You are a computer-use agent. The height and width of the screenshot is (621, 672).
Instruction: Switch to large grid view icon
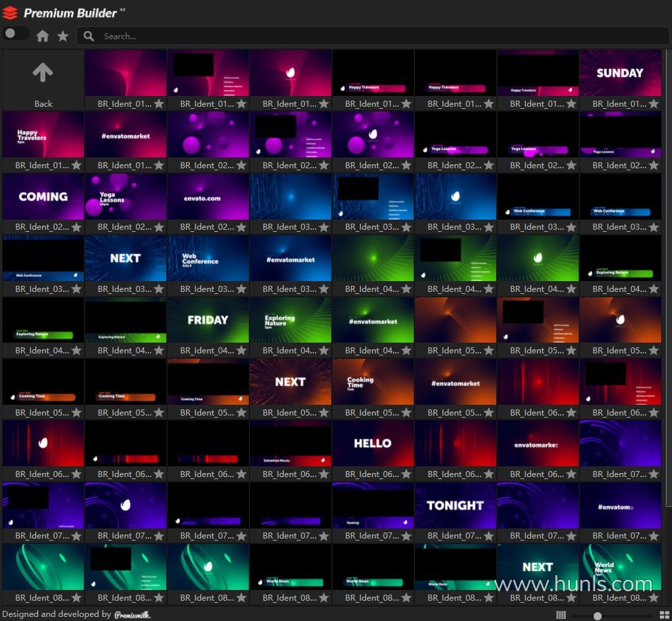tap(664, 615)
